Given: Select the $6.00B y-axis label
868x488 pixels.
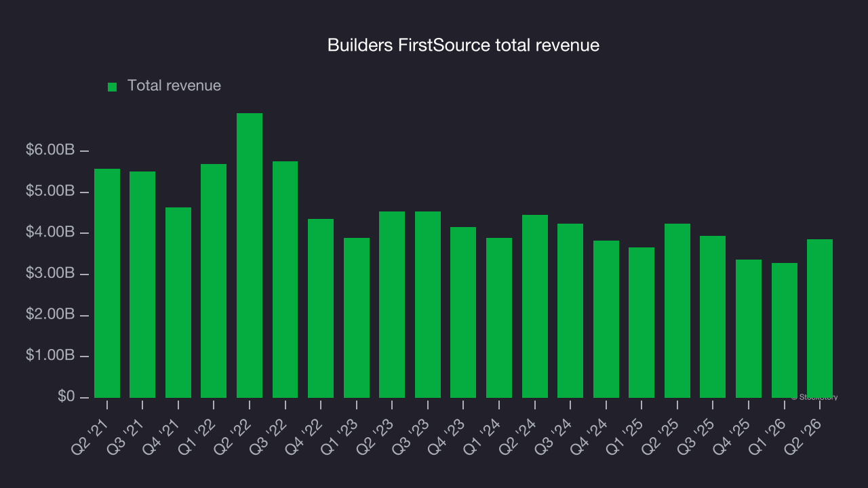Looking at the screenshot, I should click(x=50, y=150).
